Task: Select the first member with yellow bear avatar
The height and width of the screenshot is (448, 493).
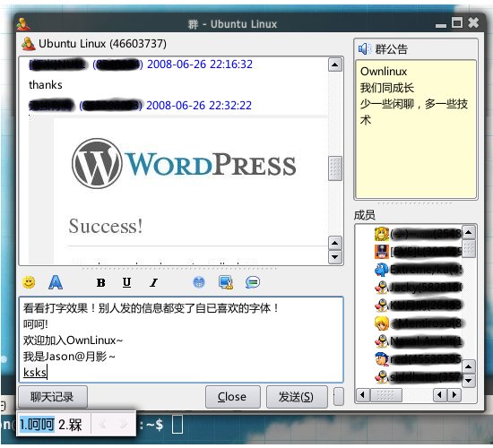Action: (418, 234)
